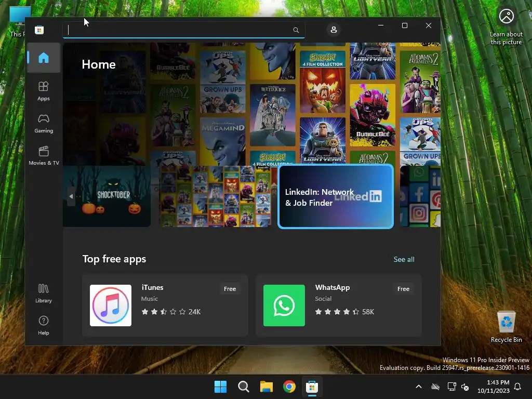The width and height of the screenshot is (532, 399).
Task: Click the WhatsApp star rating 58K
Action: (x=344, y=312)
